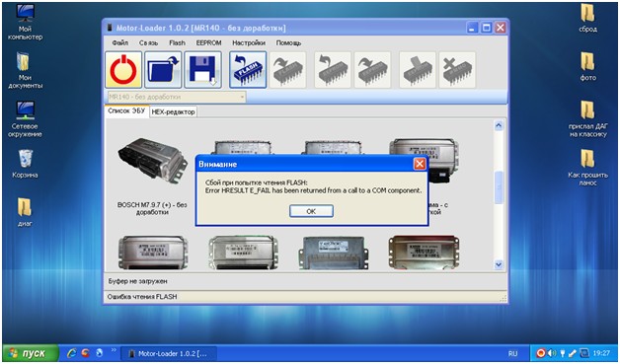This screenshot has height=364, width=620.
Task: Close the Внимание error dialog
Action: [x=420, y=164]
